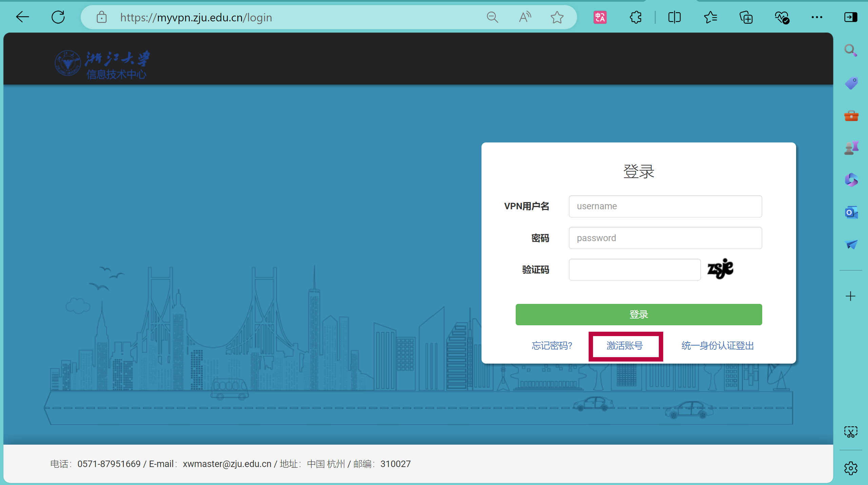Click the 忘记密码? link
The height and width of the screenshot is (485, 868).
click(x=552, y=346)
